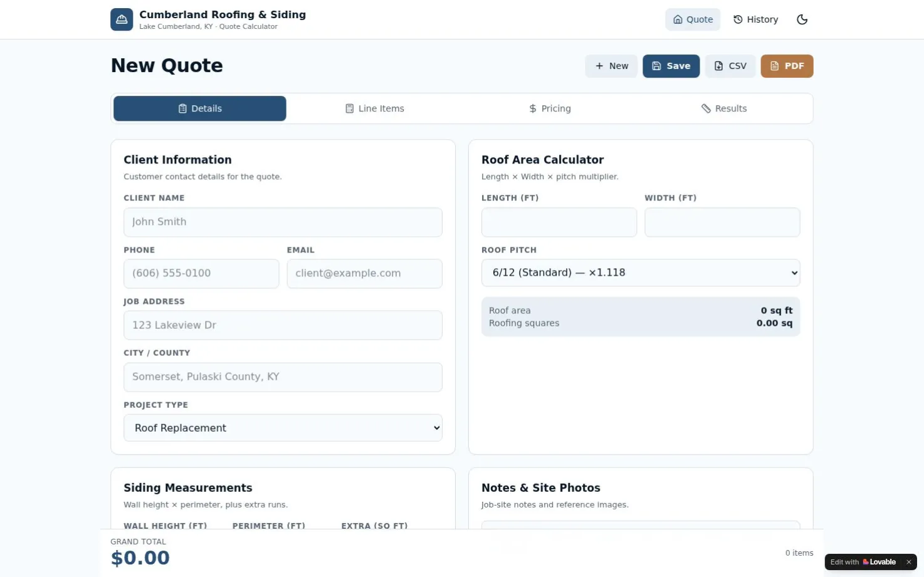Click the roof Length (ft) field

point(559,222)
